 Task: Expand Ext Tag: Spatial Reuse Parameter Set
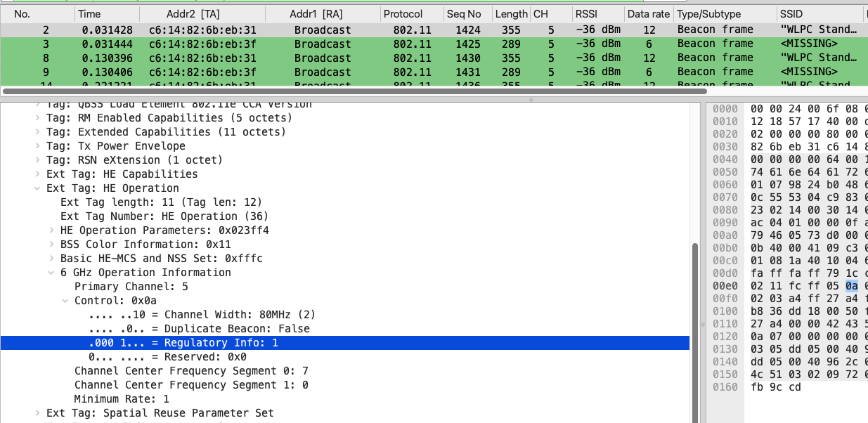coord(38,413)
